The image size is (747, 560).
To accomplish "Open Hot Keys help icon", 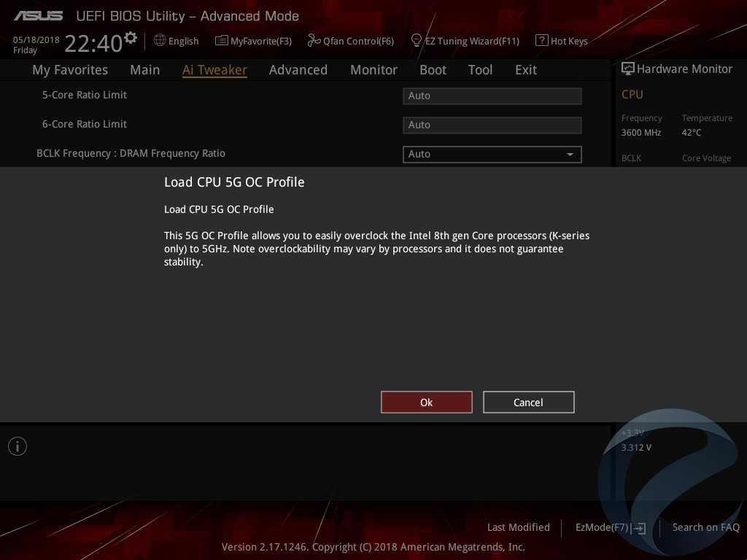I will pos(542,41).
